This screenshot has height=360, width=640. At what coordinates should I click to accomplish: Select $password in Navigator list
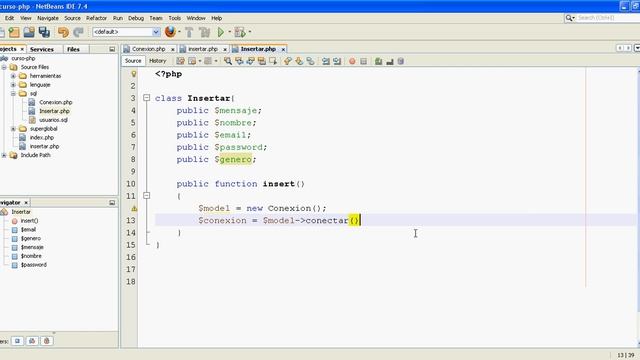[34, 265]
